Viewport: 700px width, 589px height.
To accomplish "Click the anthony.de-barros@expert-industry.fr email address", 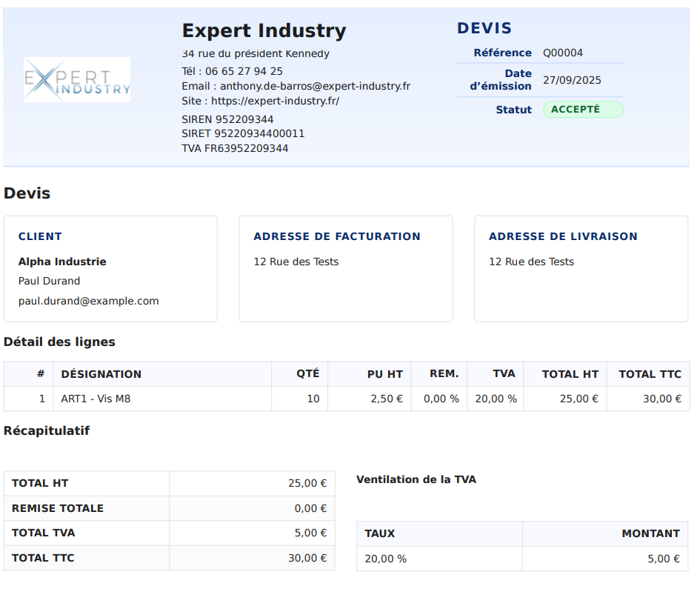I will [x=315, y=86].
